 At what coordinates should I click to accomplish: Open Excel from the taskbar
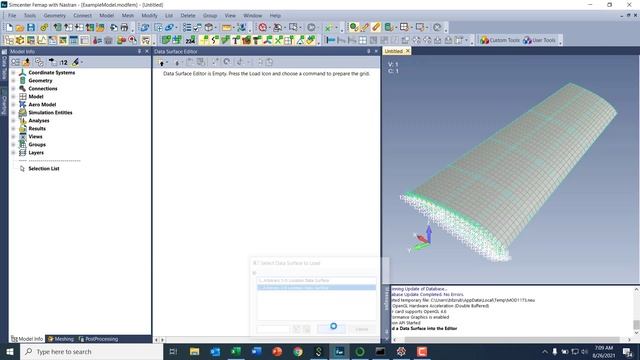[x=236, y=351]
